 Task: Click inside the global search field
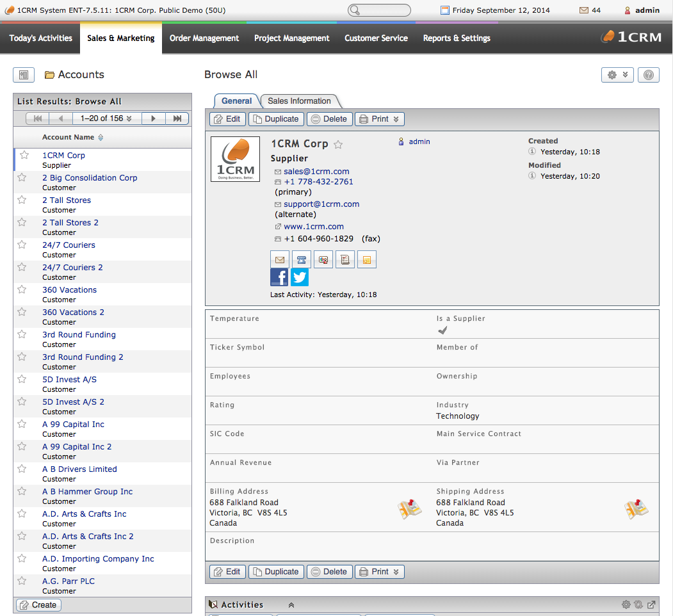tap(380, 10)
